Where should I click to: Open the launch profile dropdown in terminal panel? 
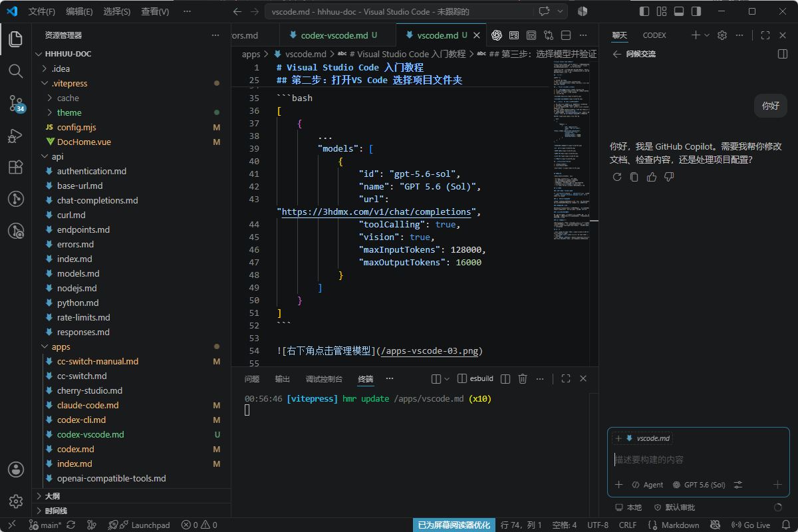pos(447,378)
